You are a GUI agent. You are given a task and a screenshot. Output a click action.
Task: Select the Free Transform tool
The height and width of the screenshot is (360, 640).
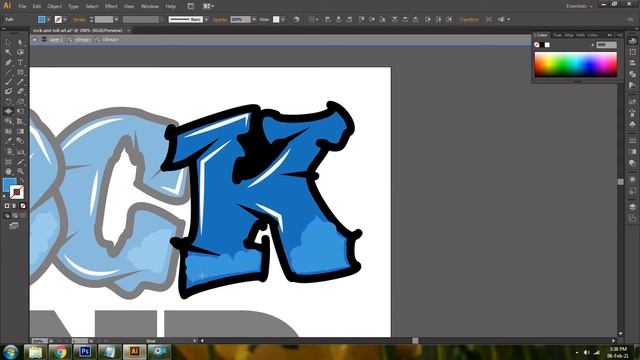20,111
